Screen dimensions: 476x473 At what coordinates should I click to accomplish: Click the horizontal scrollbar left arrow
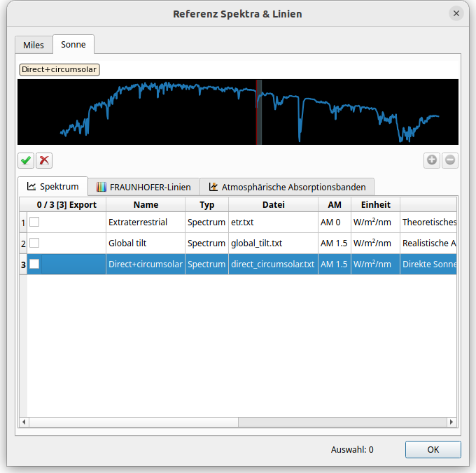[23, 422]
